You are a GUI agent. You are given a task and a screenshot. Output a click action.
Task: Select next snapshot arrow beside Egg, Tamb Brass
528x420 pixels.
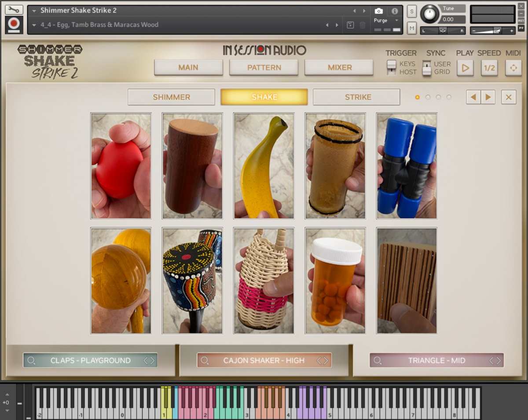coord(337,25)
